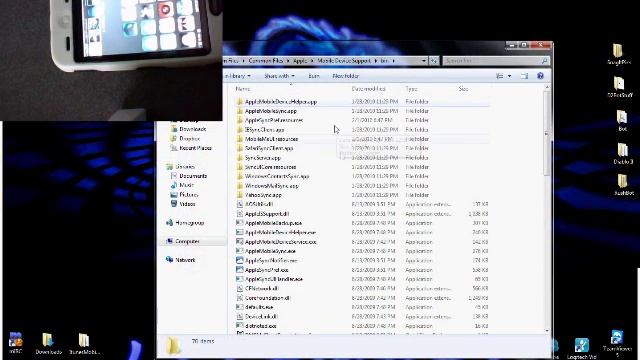Select the AppleSyncPref.exe file name
Screen dimensions: 640x360
(x=267, y=270)
